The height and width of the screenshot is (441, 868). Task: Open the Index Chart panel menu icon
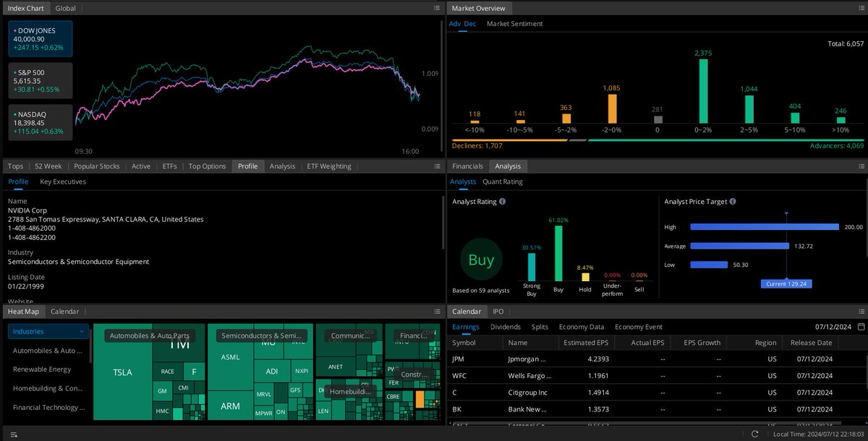click(436, 8)
